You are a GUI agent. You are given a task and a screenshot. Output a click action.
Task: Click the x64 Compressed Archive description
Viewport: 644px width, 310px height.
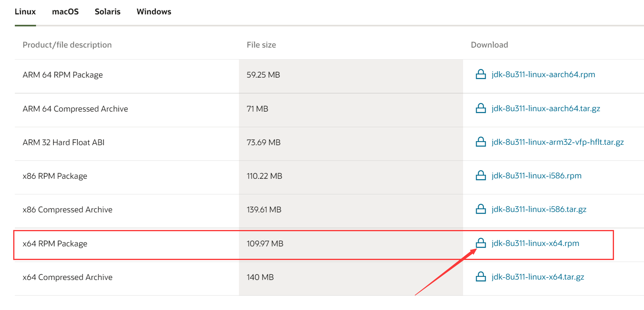point(68,277)
